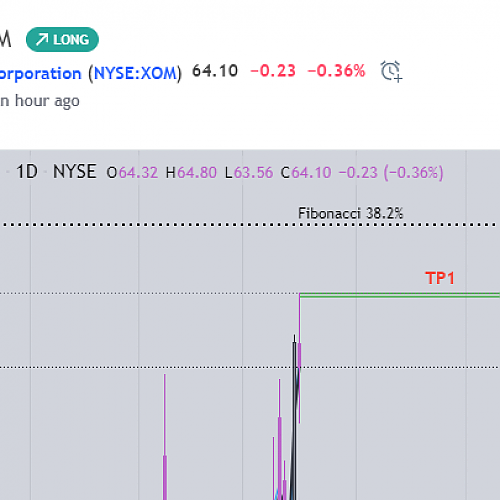Click the high value H64.80

pos(191,173)
